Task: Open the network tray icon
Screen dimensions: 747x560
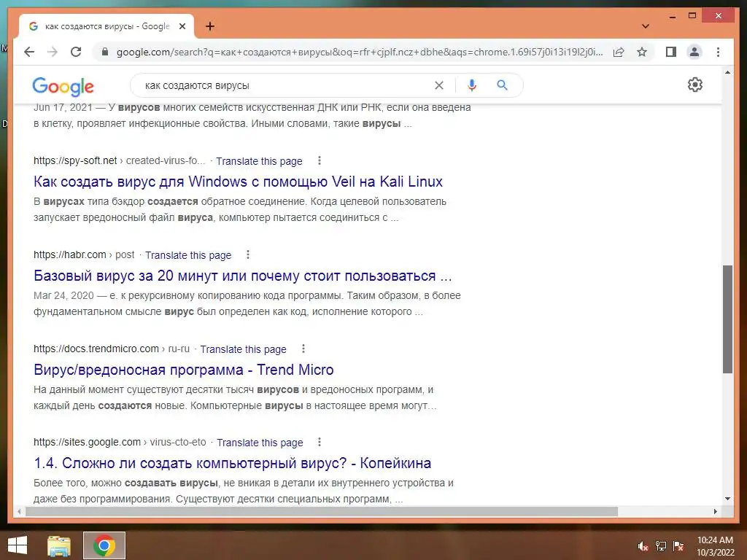Action: (x=661, y=546)
